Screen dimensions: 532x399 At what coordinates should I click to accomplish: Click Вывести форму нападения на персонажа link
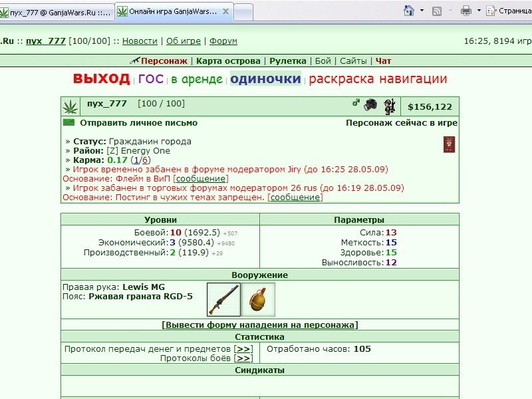point(260,325)
